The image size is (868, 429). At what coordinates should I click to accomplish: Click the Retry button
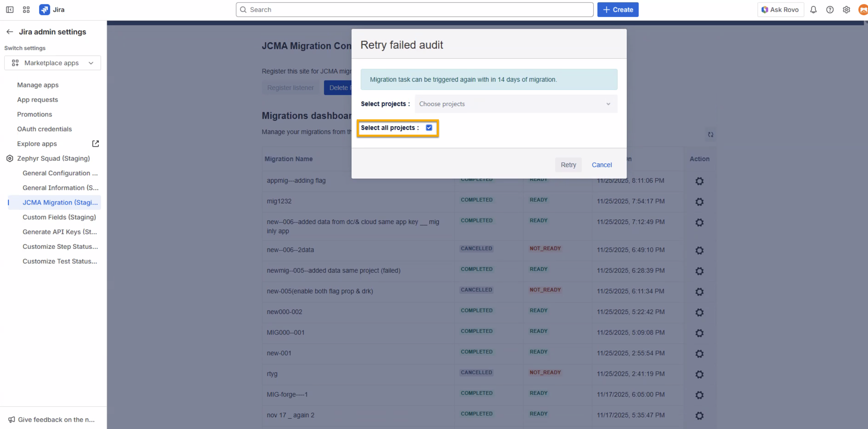pyautogui.click(x=568, y=165)
